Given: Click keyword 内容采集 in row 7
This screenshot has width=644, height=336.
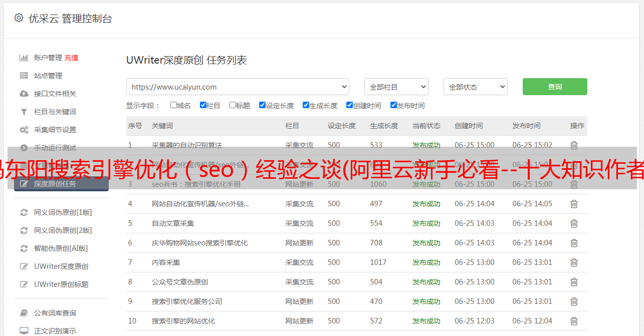Looking at the screenshot, I should (x=166, y=262).
